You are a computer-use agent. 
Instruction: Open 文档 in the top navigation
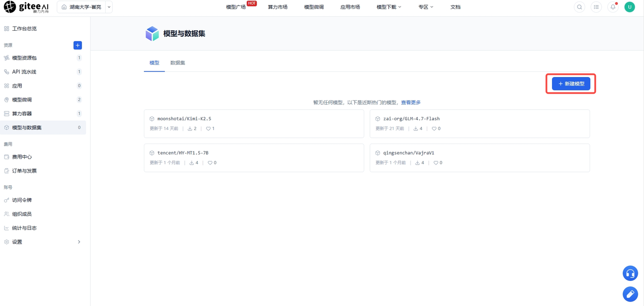coord(455,7)
